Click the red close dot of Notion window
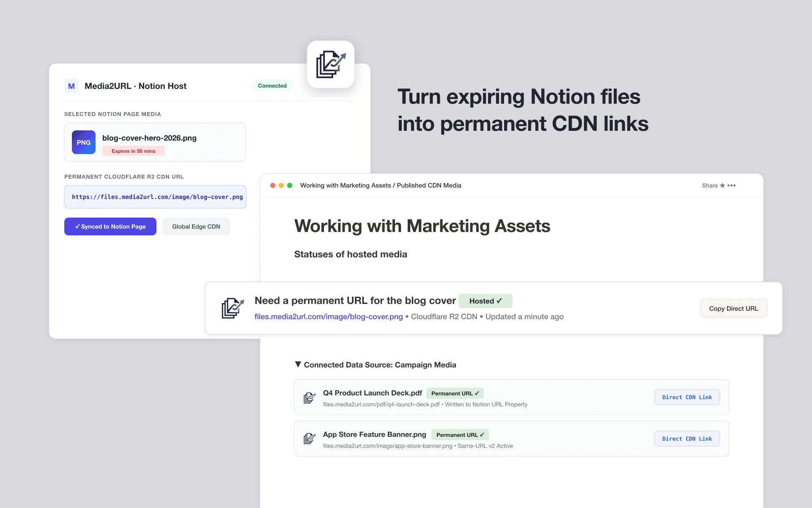 (x=273, y=185)
